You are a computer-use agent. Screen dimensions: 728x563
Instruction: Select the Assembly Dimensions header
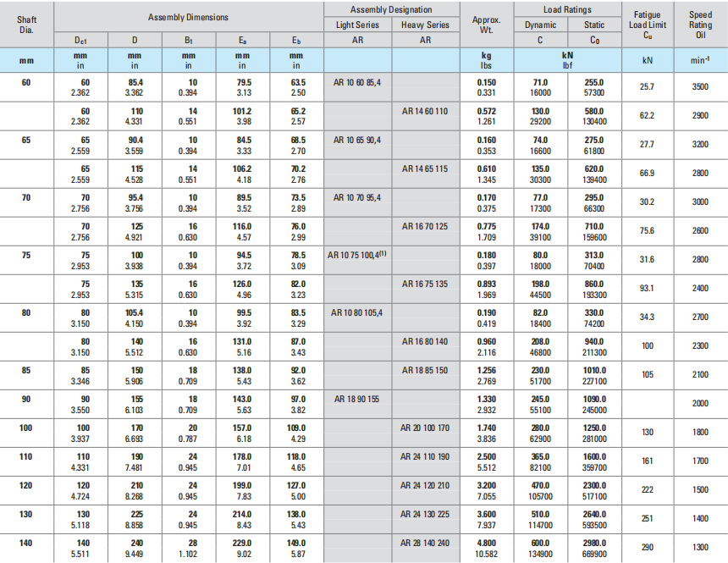tap(188, 18)
